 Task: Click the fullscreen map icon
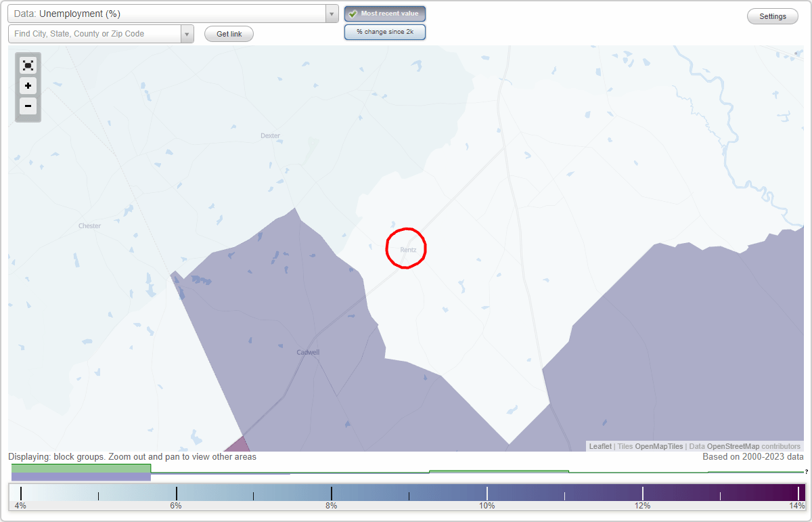tap(28, 66)
